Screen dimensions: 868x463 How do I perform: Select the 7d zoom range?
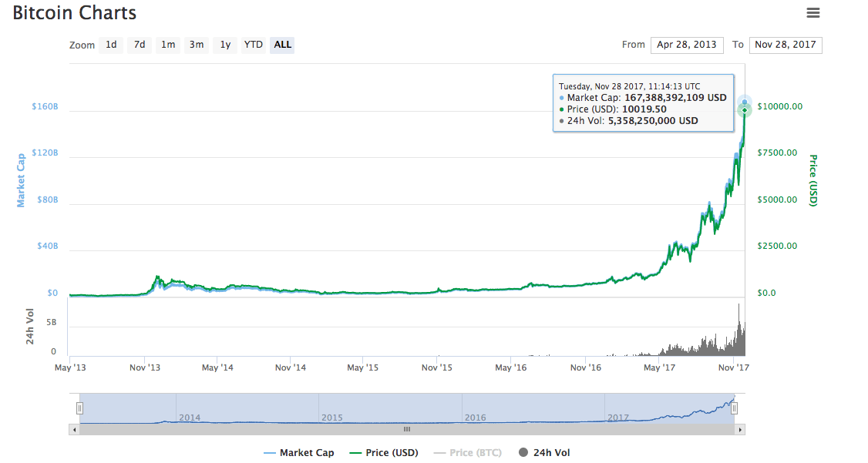pyautogui.click(x=140, y=45)
